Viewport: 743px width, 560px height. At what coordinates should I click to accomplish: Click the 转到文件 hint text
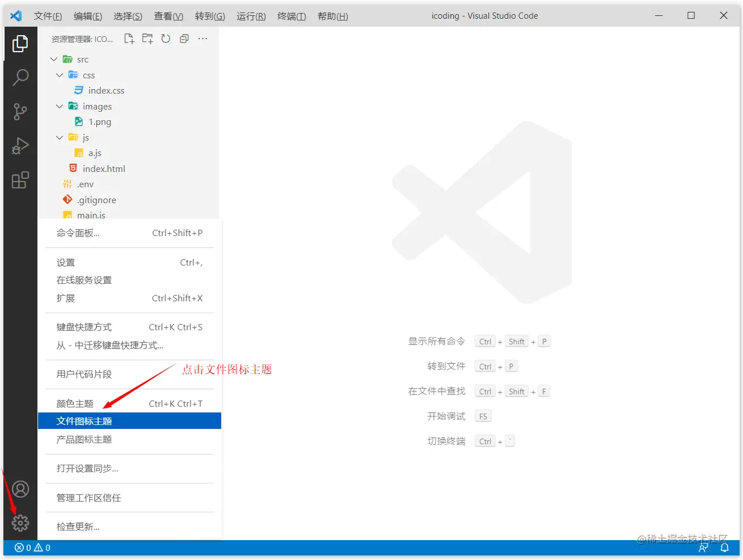pyautogui.click(x=446, y=366)
